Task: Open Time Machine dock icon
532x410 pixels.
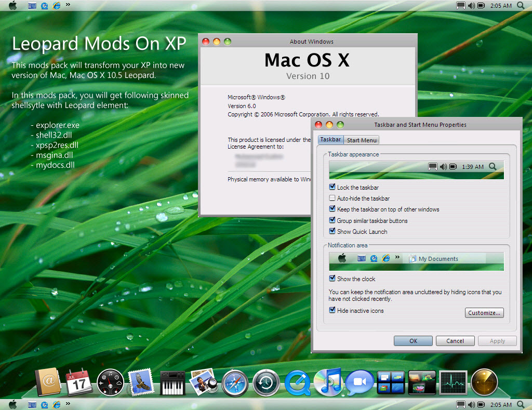Action: pyautogui.click(x=266, y=383)
